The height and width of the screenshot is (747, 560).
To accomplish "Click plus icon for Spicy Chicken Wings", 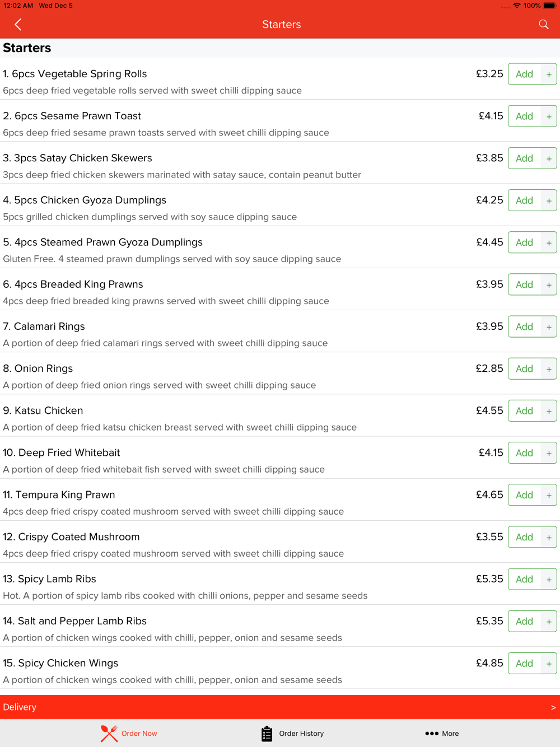I will (549, 664).
